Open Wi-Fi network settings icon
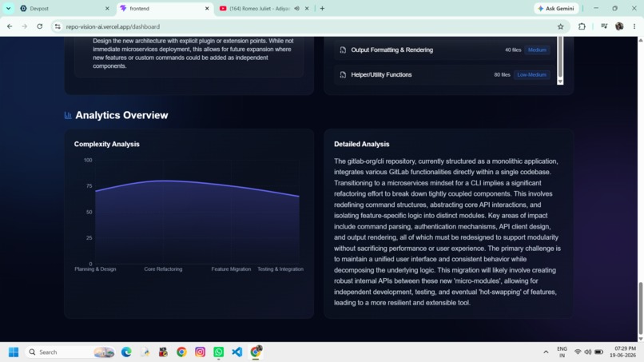This screenshot has width=644, height=362. (578, 352)
